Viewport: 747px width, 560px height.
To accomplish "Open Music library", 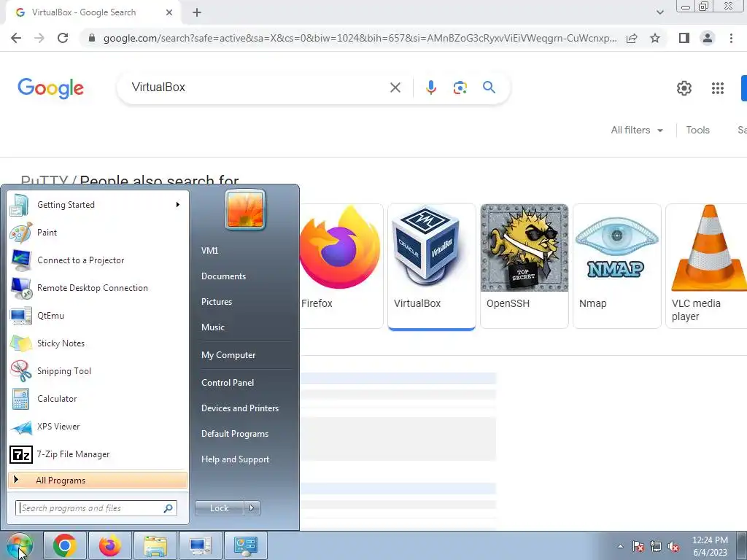I will [212, 327].
